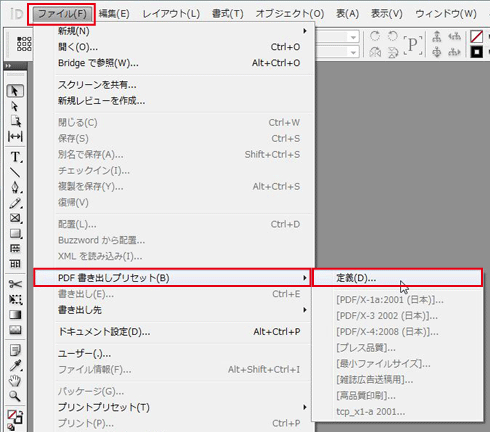Screen dimensions: 490x432
Task: Select tcp_x1-a 2001... preset
Action: [x=397, y=412]
